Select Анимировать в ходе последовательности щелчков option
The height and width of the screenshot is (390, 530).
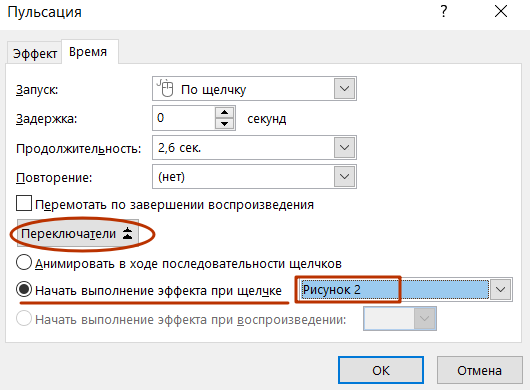tap(24, 263)
